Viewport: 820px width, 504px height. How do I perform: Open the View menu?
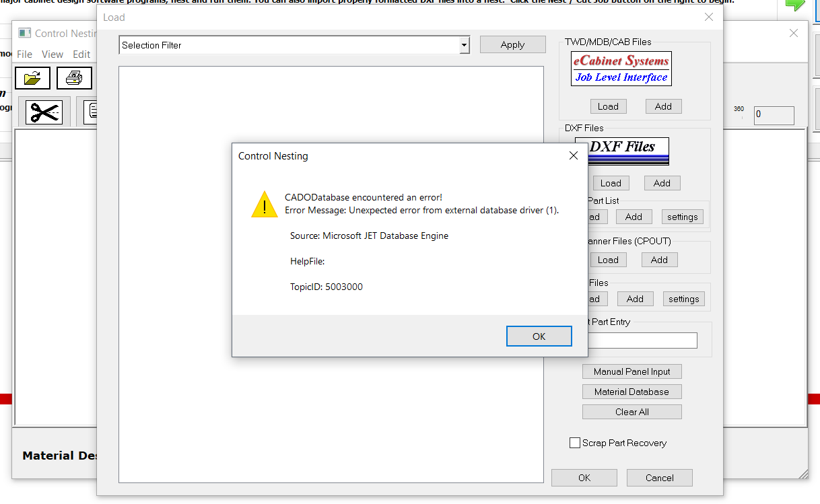(53, 55)
